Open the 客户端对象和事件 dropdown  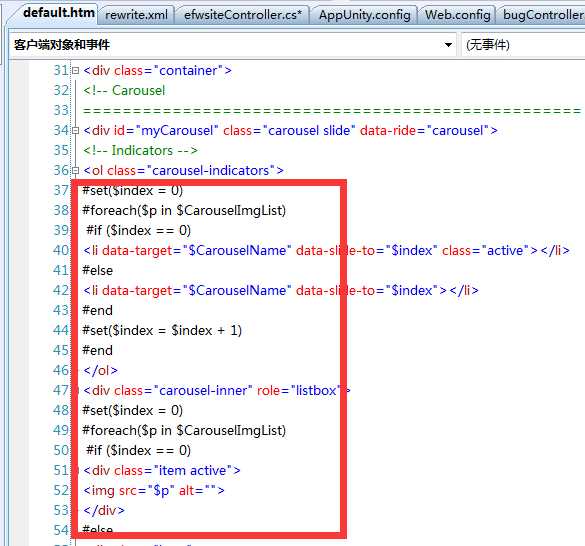point(448,45)
